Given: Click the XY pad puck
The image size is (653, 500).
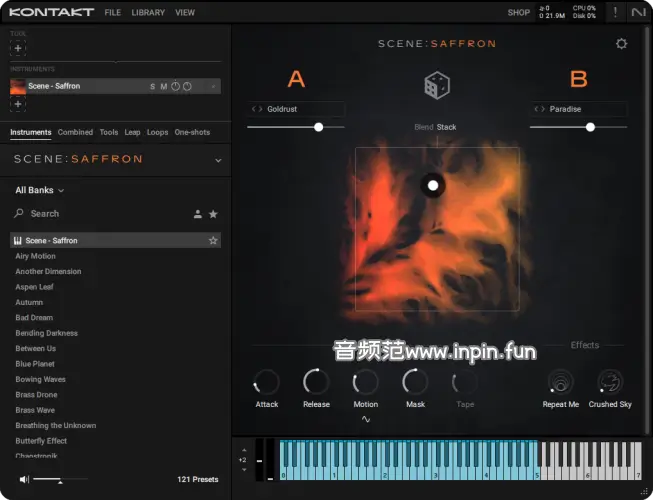Looking at the screenshot, I should point(433,185).
